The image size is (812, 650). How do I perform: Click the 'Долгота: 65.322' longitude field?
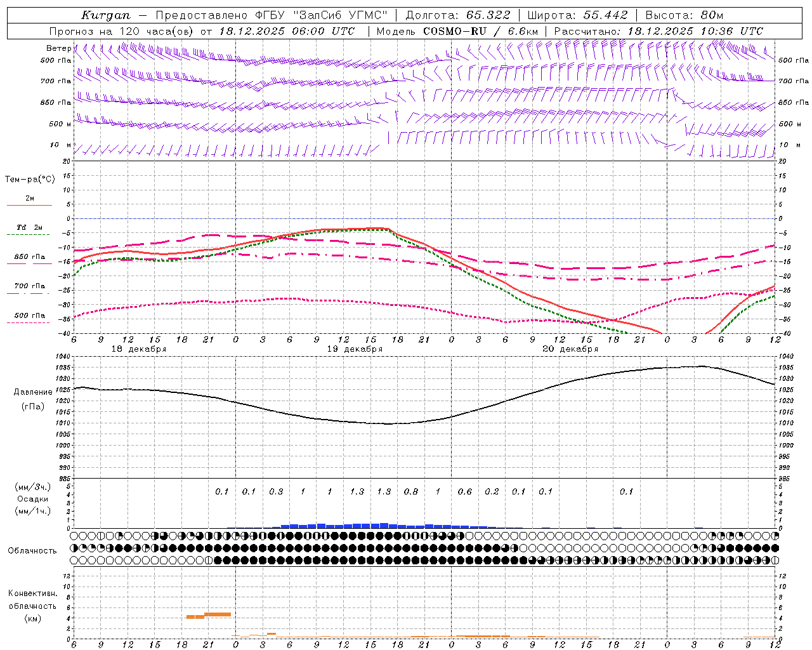coord(458,15)
